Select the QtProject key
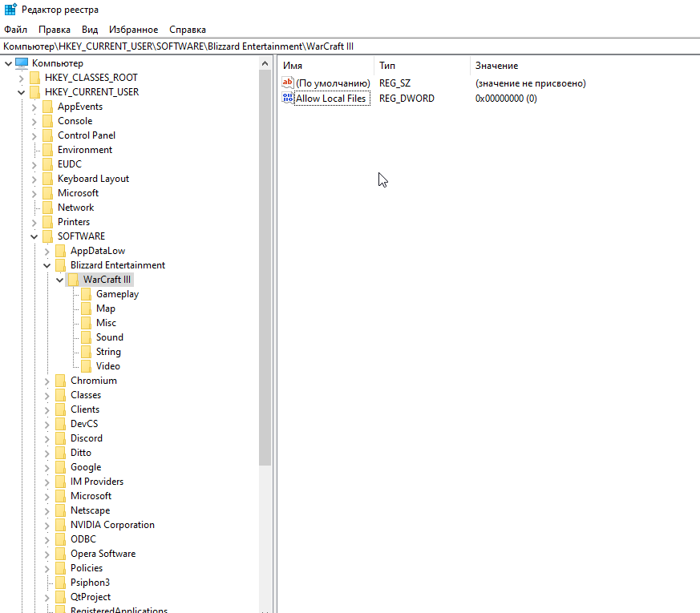This screenshot has height=613, width=700. [91, 597]
